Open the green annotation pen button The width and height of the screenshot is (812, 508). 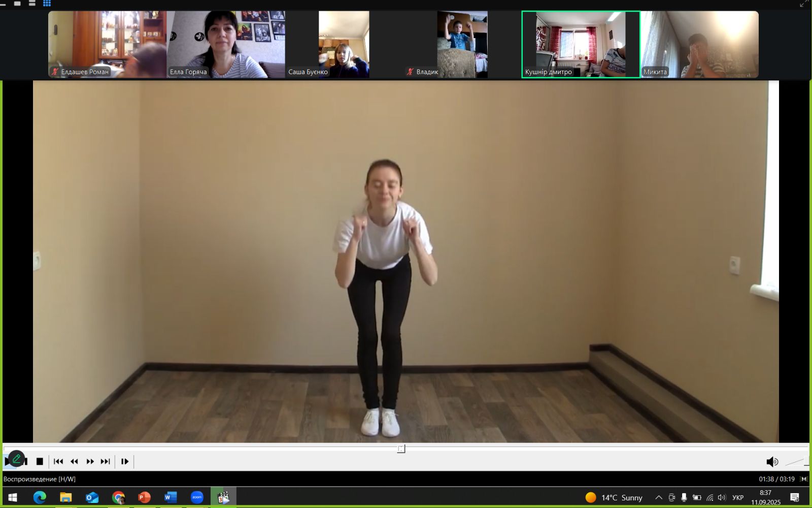pos(16,459)
